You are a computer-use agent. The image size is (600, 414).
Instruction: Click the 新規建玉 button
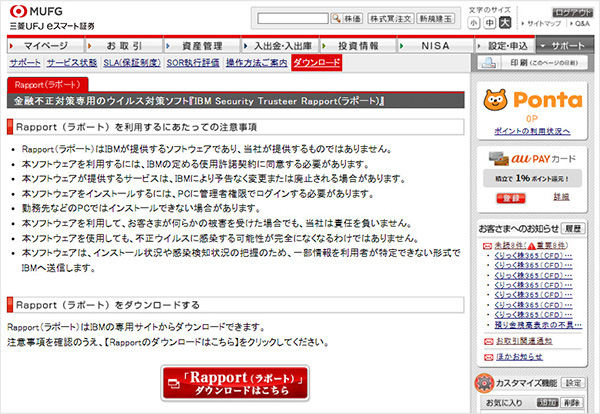436,18
